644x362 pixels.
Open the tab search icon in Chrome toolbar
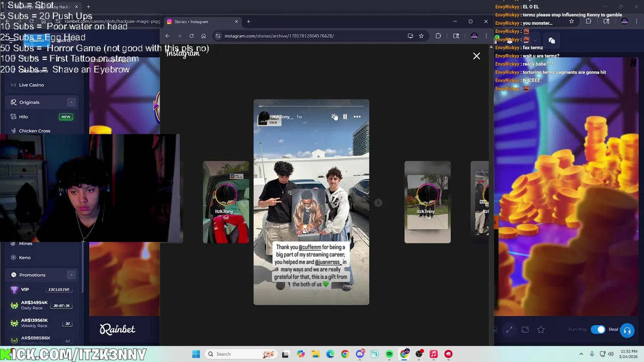(456, 36)
